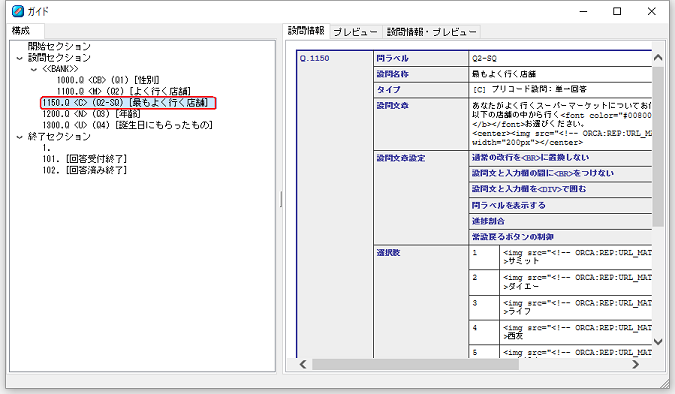This screenshot has height=394, width=675.
Task: Select the 終了セクション label
Action: [x=59, y=137]
